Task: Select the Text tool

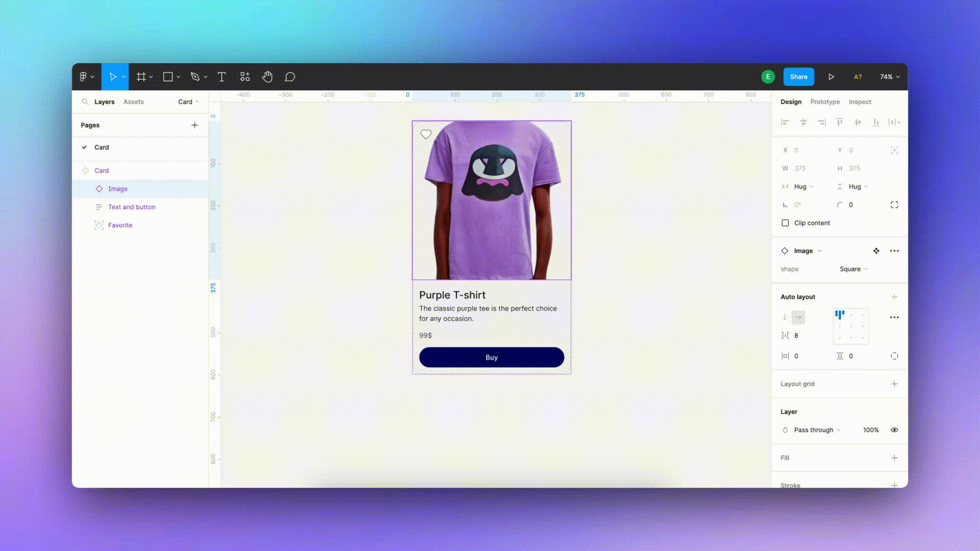Action: coord(222,77)
